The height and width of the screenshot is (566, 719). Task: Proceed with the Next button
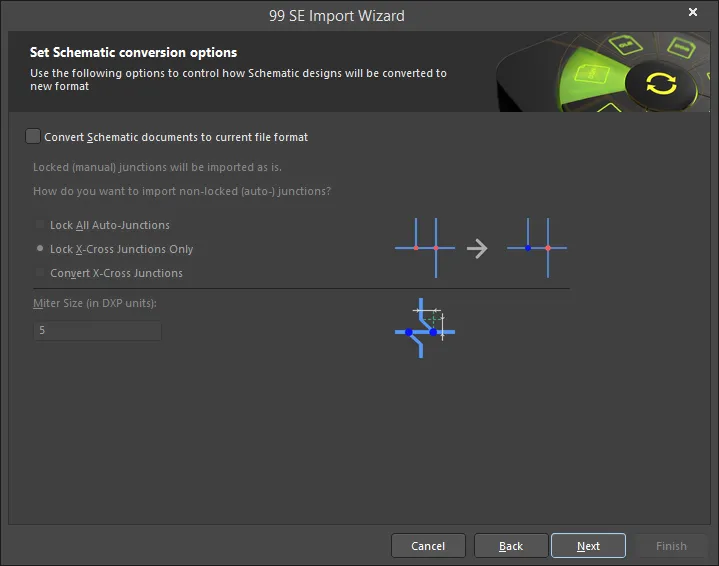click(x=588, y=546)
